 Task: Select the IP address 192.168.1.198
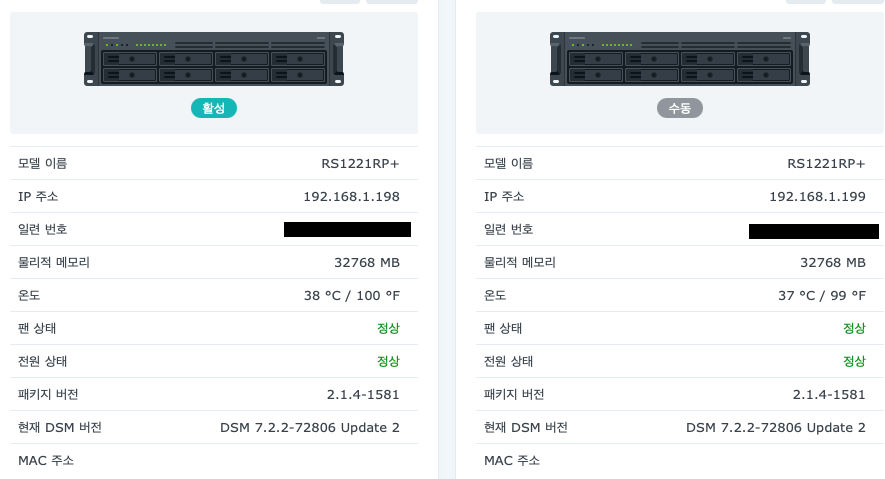coord(351,196)
